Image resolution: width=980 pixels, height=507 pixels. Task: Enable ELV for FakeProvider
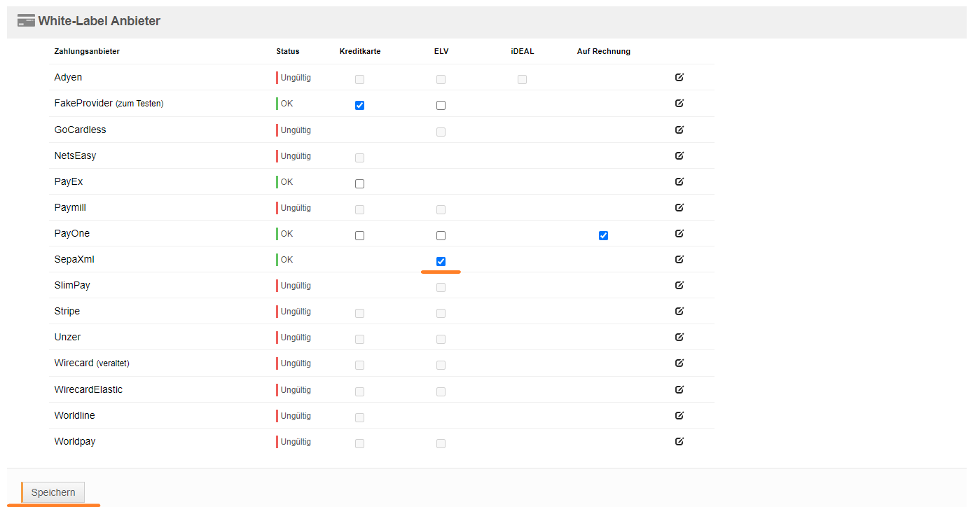(x=441, y=105)
